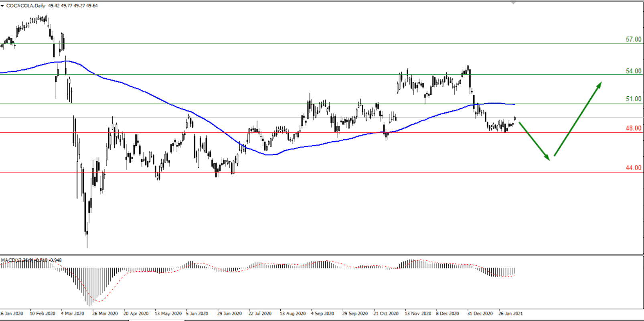The height and width of the screenshot is (321, 644).
Task: Click the 21 Oct 2020 date label
Action: click(x=386, y=313)
